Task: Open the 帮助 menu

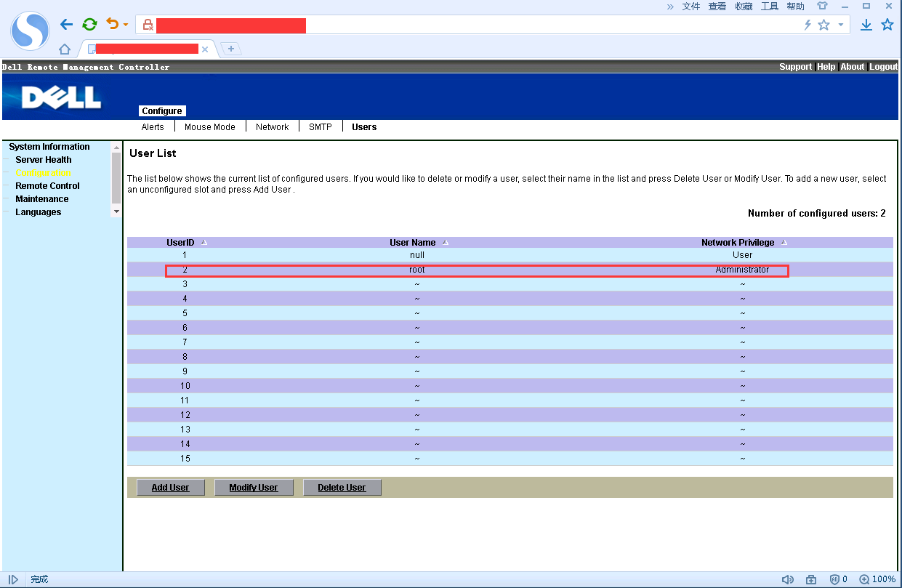Action: [x=796, y=7]
